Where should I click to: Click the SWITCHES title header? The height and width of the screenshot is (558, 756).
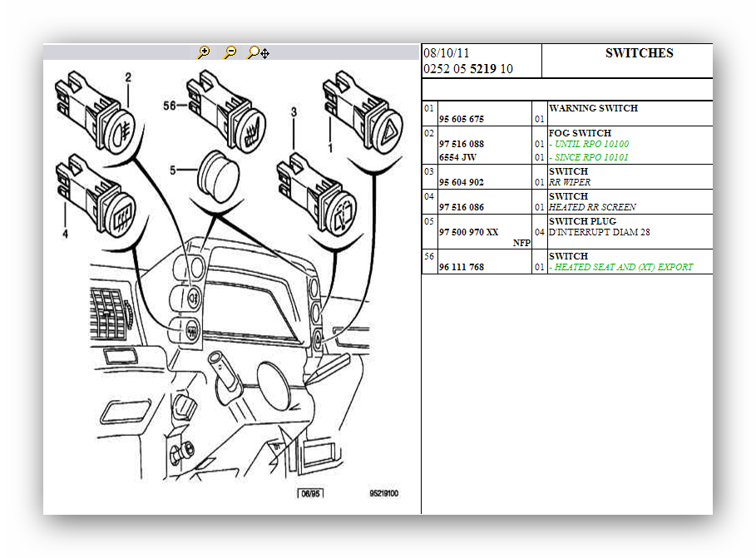(x=640, y=53)
